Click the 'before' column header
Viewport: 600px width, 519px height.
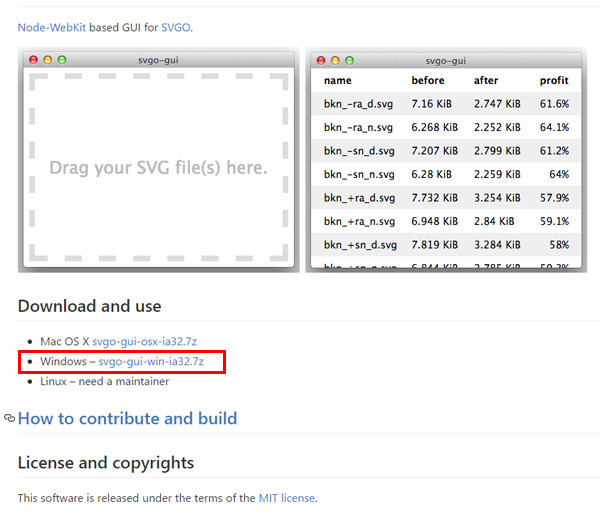(x=428, y=80)
